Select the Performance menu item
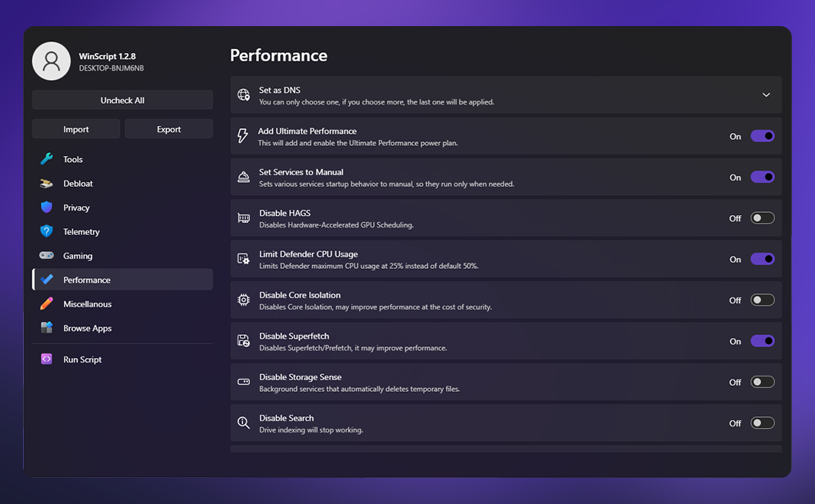Image resolution: width=815 pixels, height=504 pixels. 87,280
